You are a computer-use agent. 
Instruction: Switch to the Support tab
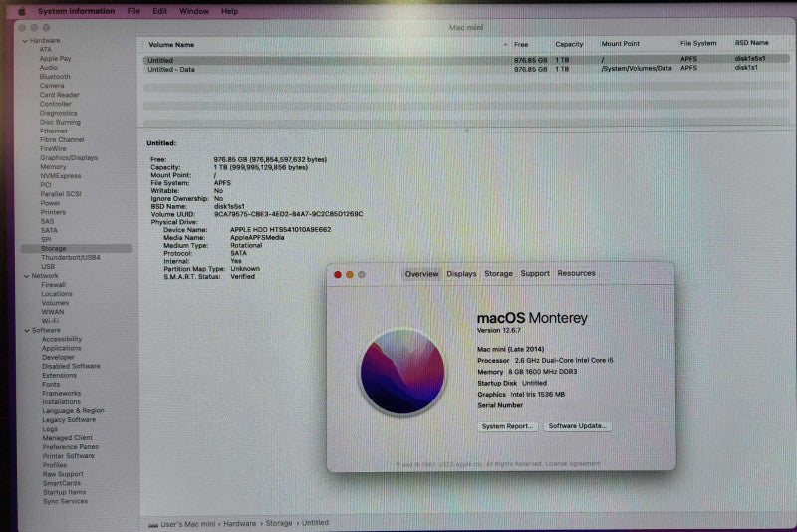[x=535, y=273]
